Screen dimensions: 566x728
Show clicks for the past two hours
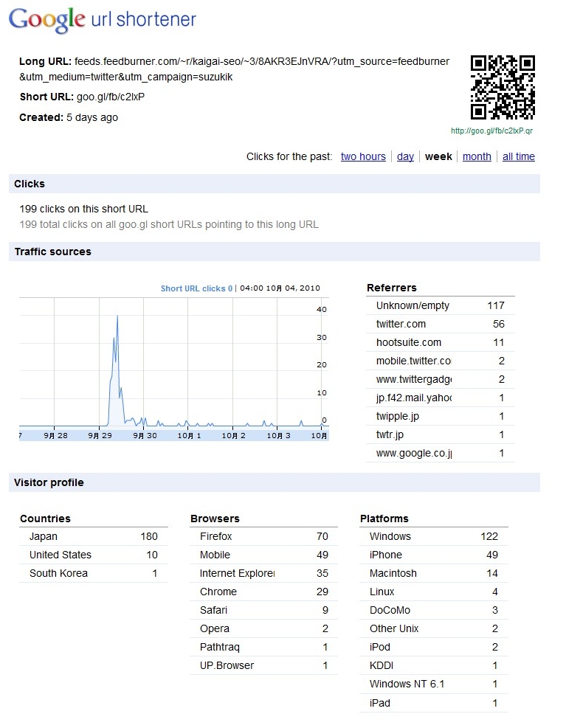pyautogui.click(x=363, y=156)
